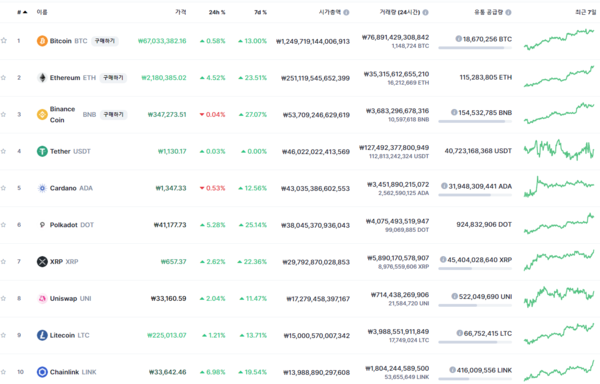Viewport: 600px width, 384px height.
Task: Click Bitcoin circulating supply progress bar
Action: click(x=475, y=48)
